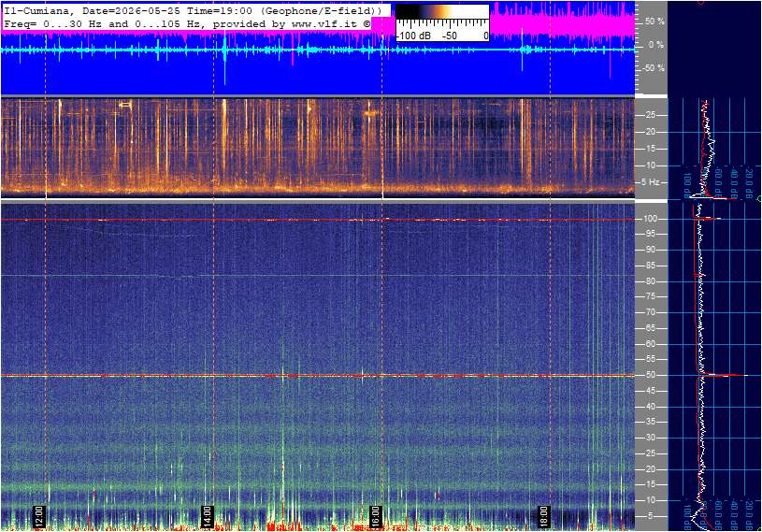The image size is (762, 532).
Task: Click the red 50 Hz mains line
Action: (318, 376)
